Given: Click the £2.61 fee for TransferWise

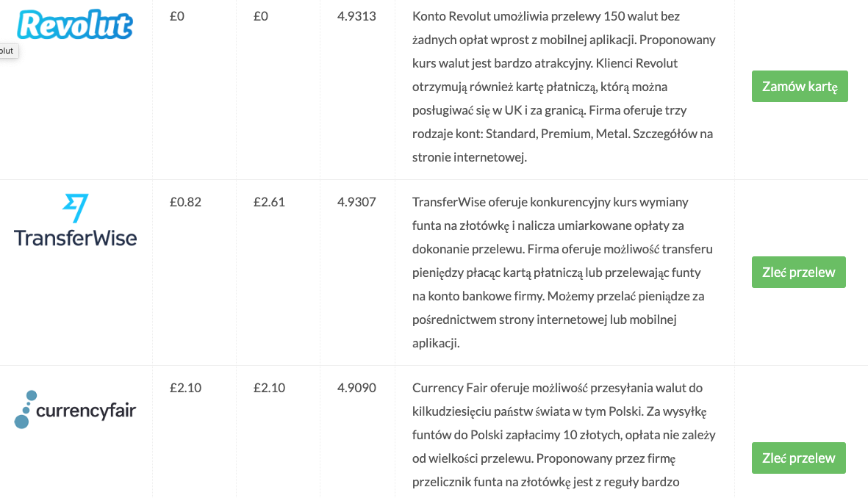Looking at the screenshot, I should 269,202.
